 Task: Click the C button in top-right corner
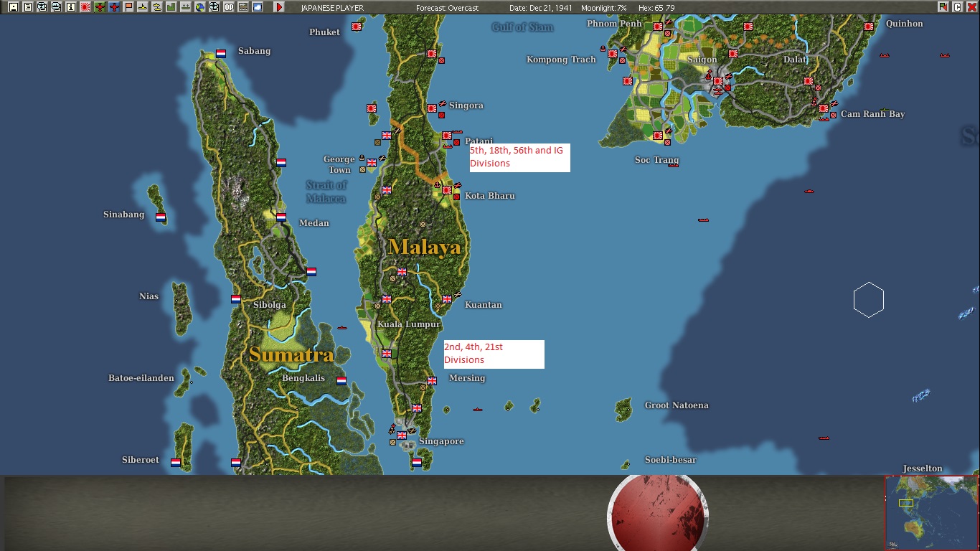point(957,7)
